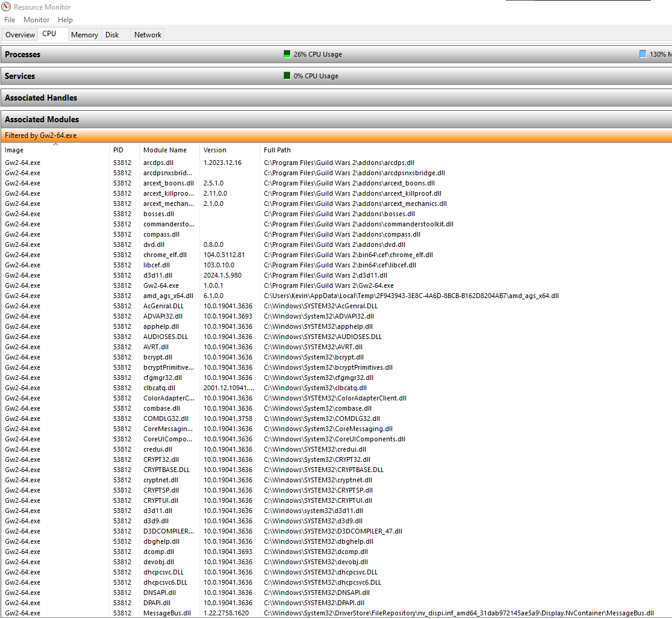672x619 pixels.
Task: Click the Resource Monitor title bar icon
Action: [6, 7]
